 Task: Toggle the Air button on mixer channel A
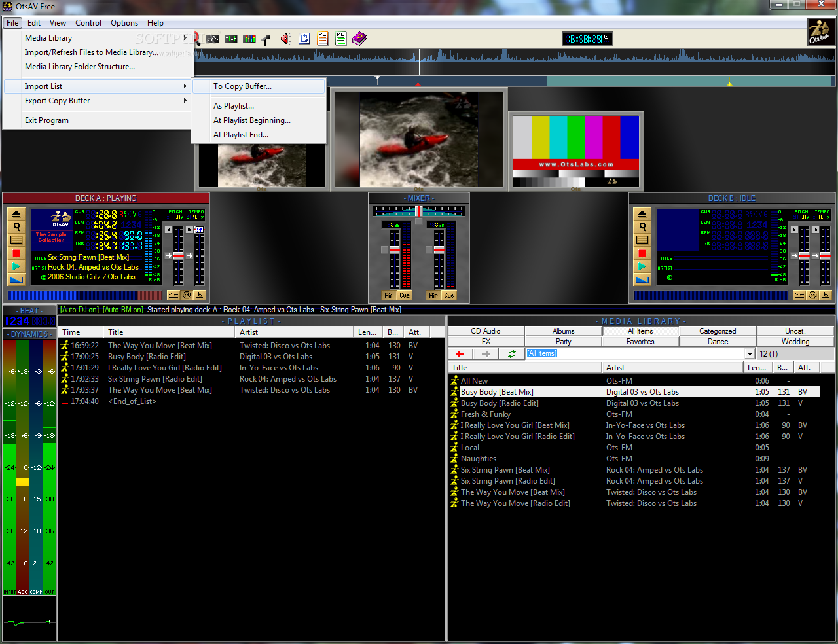[389, 296]
